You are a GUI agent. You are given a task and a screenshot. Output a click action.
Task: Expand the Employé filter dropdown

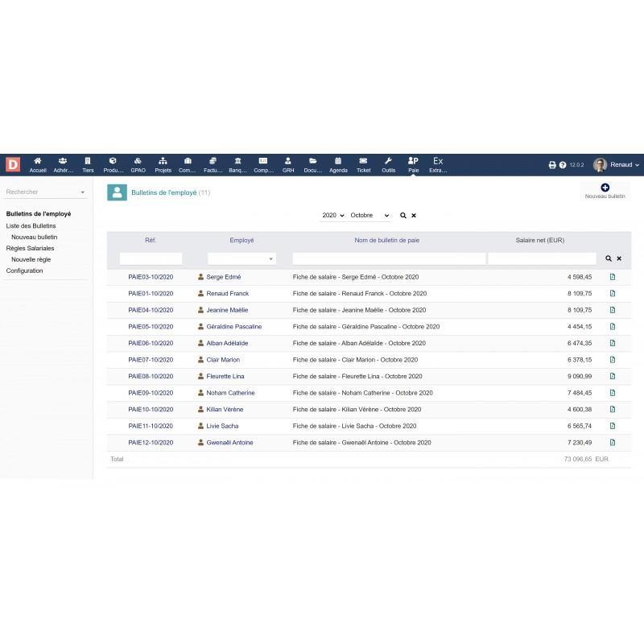click(x=242, y=259)
